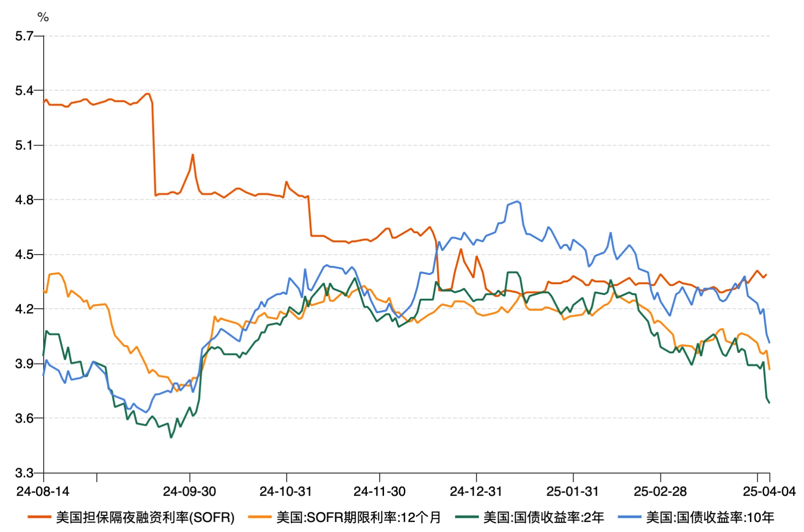Toggle the 美国:SOFR期限利率:12个月 legend label
Screen dimensions: 804x532
point(358,517)
